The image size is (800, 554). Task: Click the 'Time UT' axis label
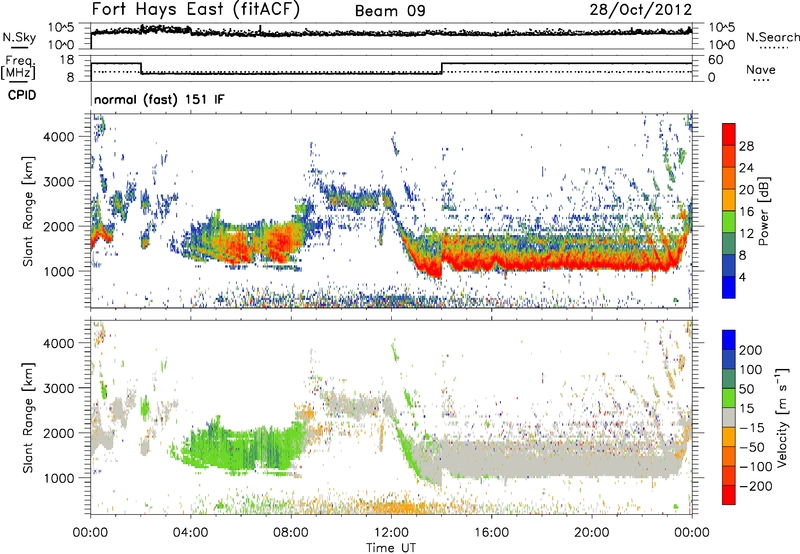point(391,548)
